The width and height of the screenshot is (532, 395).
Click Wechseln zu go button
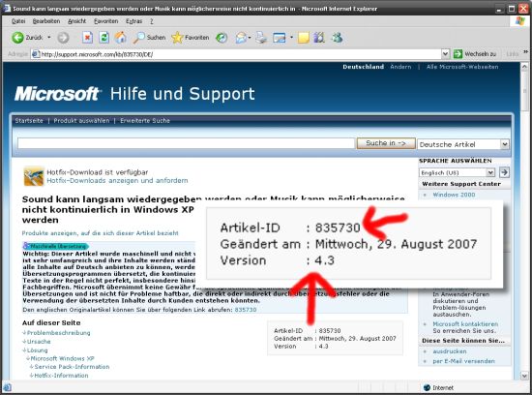(x=475, y=54)
